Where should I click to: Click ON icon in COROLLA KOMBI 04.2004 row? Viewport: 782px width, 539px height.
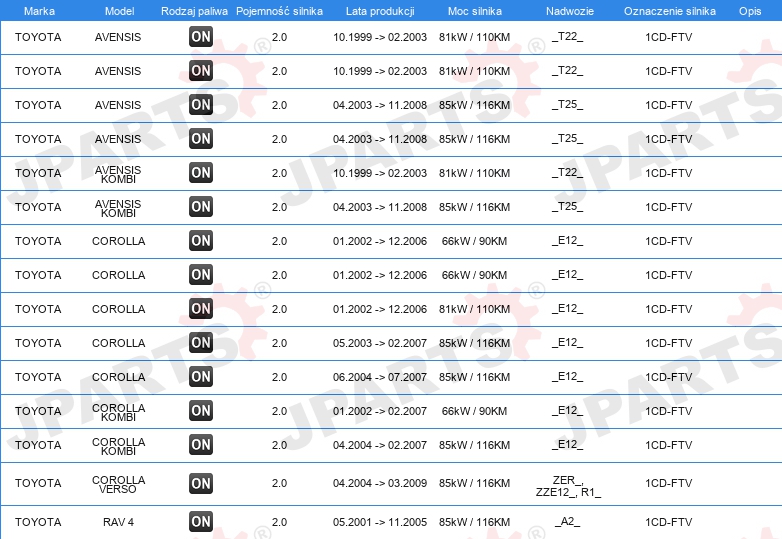201,444
